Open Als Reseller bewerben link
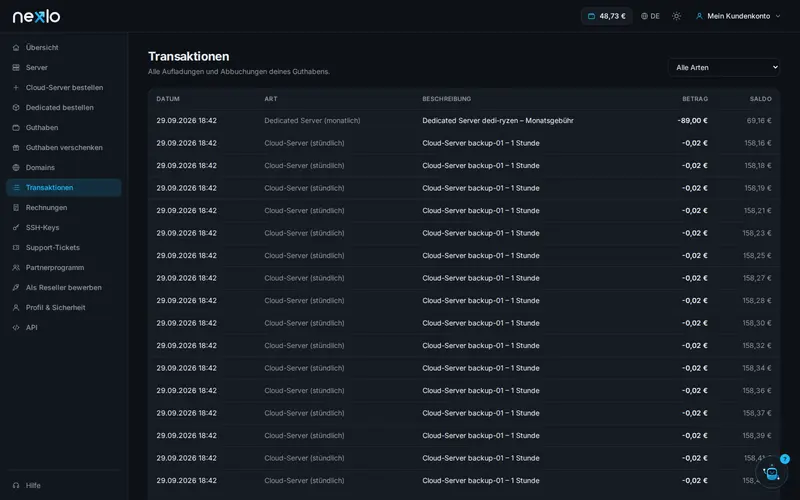The height and width of the screenshot is (500, 800). click(64, 287)
